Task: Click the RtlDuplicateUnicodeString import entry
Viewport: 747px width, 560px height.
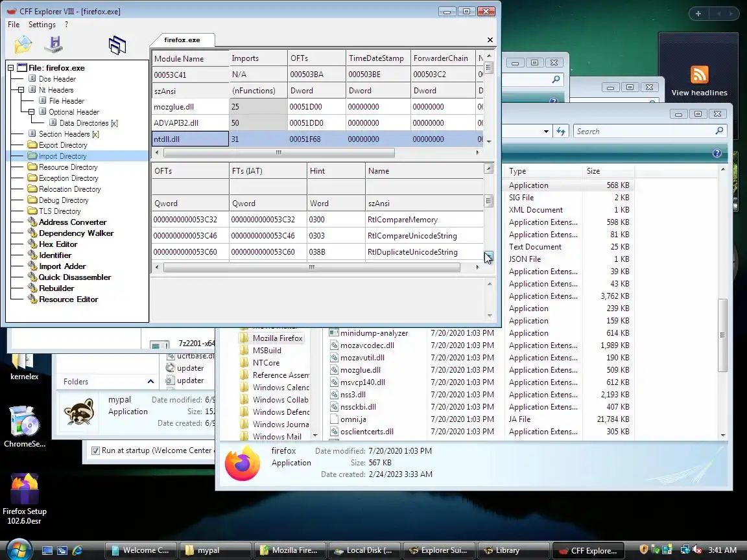Action: pyautogui.click(x=412, y=252)
